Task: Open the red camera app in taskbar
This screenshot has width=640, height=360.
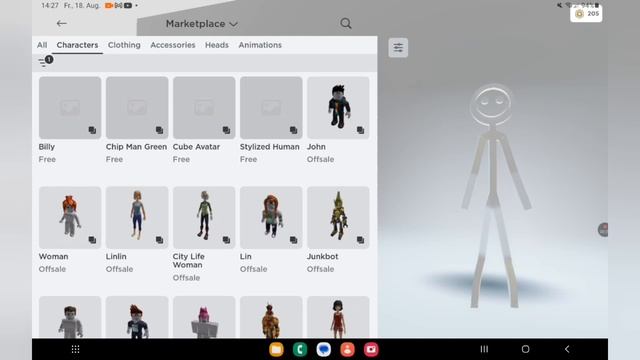Action: 371,349
